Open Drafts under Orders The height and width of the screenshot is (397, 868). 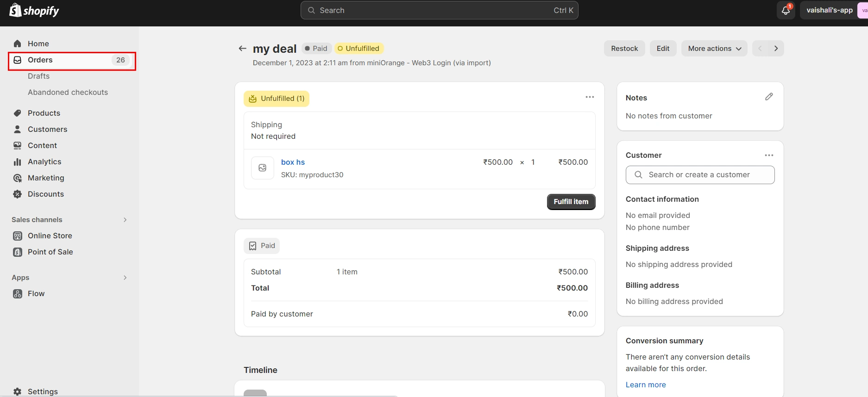pos(38,76)
